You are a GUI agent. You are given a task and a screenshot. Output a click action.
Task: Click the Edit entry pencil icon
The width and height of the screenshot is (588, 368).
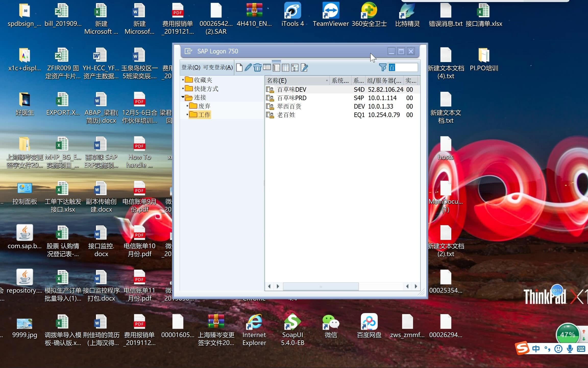point(248,67)
